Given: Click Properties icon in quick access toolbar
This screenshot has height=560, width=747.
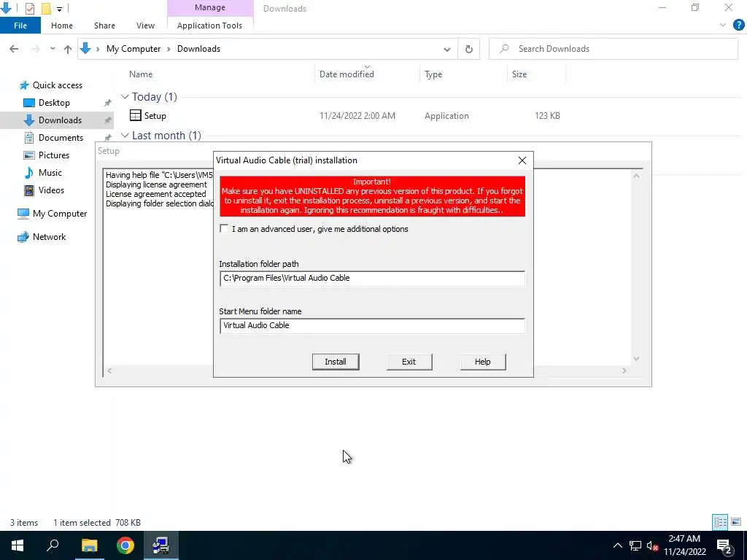Looking at the screenshot, I should 29,8.
